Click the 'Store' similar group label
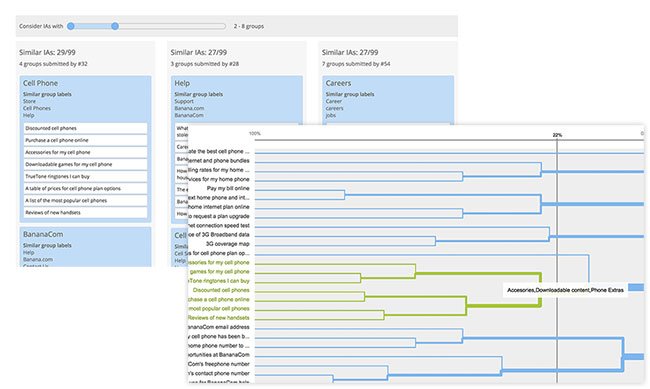This screenshot has width=650, height=389. pos(29,101)
